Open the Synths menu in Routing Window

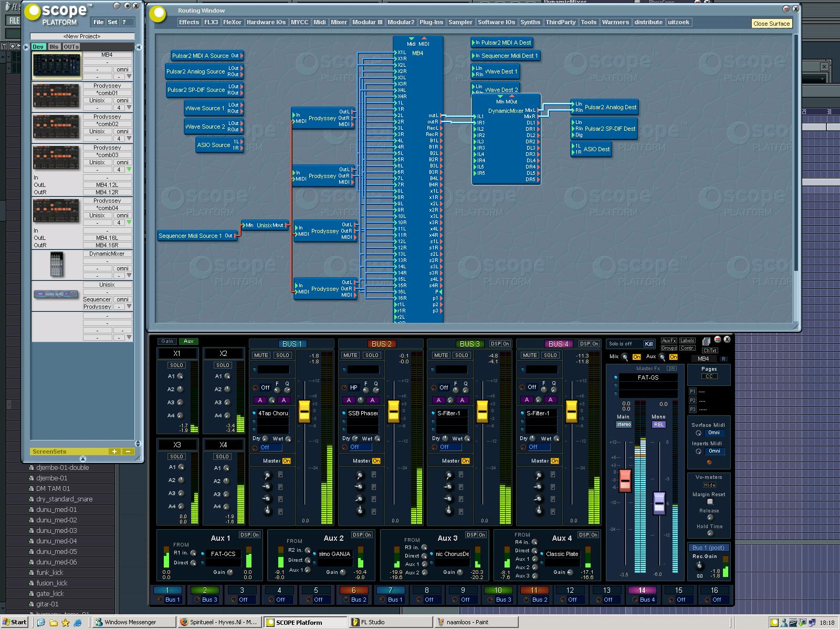530,22
